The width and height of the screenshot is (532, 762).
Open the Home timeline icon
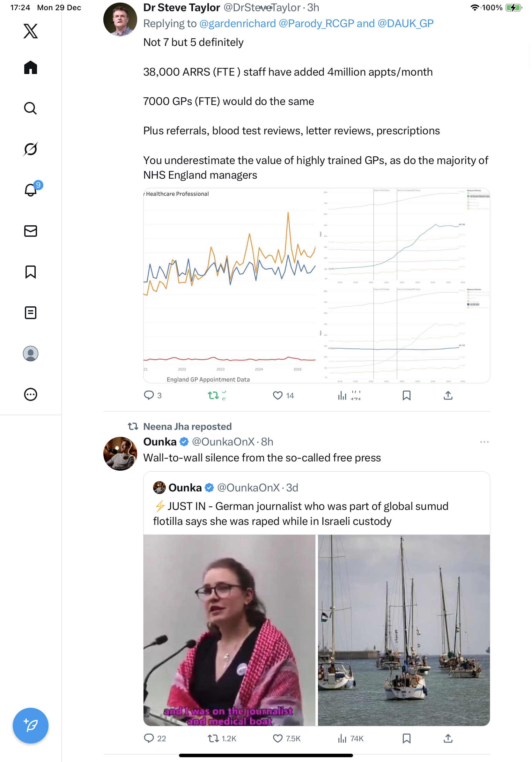31,68
